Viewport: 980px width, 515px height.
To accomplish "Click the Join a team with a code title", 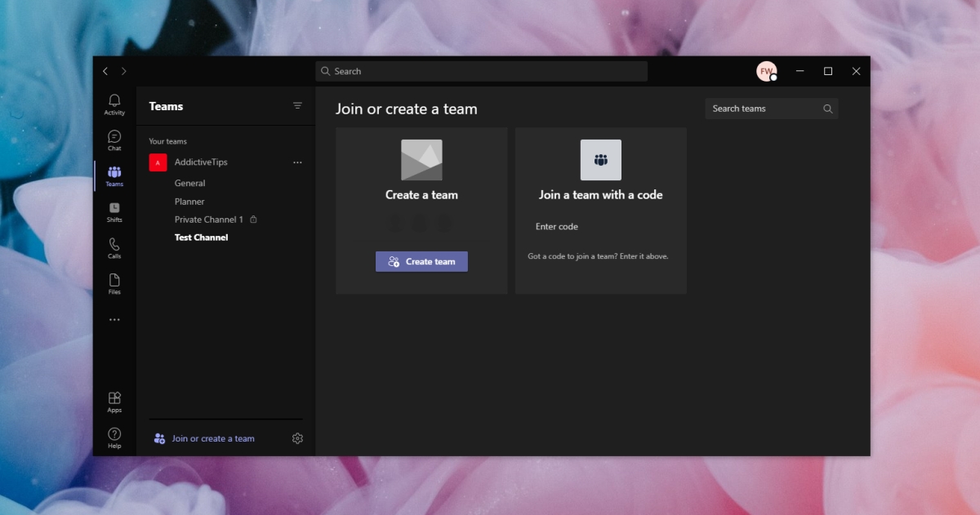I will pos(601,195).
